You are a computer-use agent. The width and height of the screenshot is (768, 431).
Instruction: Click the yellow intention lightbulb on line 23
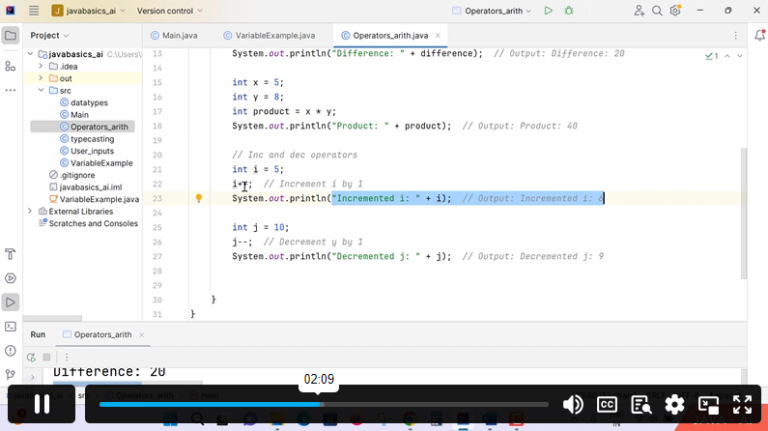click(198, 198)
